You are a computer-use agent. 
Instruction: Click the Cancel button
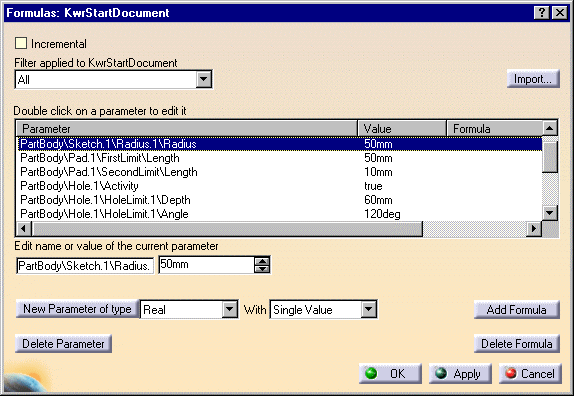530,374
